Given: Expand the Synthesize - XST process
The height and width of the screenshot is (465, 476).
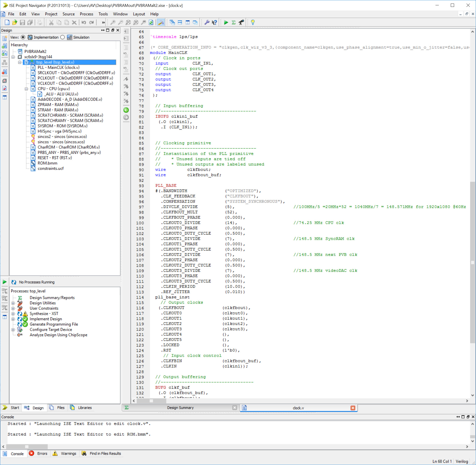Looking at the screenshot, I should 13,314.
